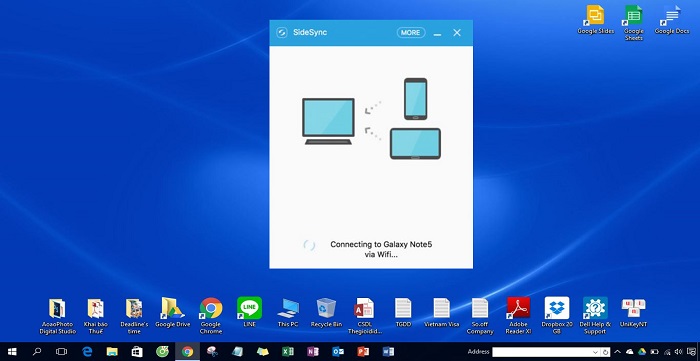Image resolution: width=700 pixels, height=361 pixels.
Task: Open Word from the taskbar
Action: click(388, 352)
